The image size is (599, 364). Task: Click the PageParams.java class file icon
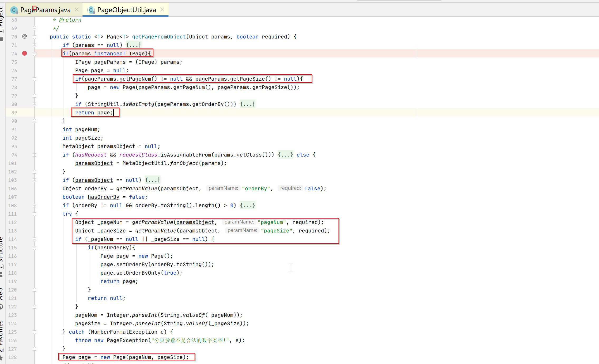(14, 10)
